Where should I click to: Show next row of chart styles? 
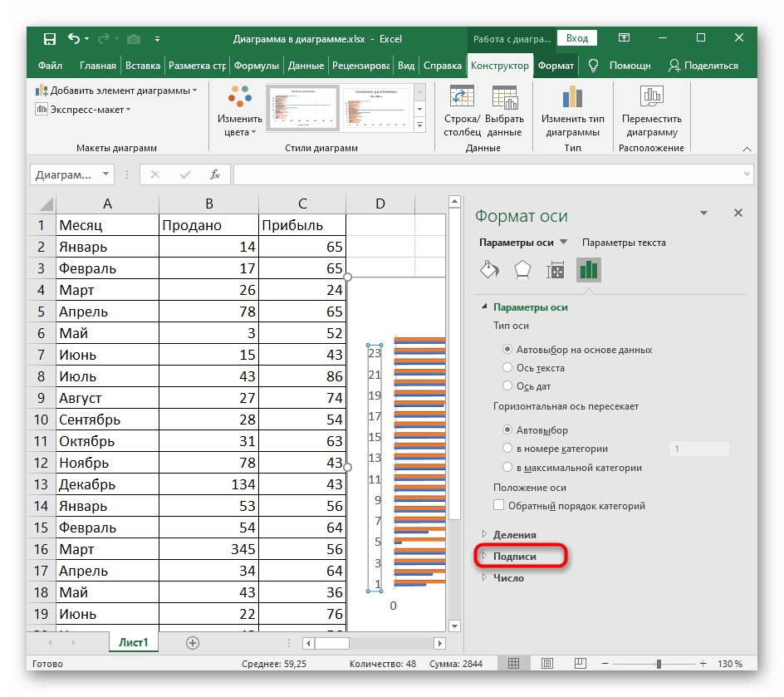click(420, 109)
